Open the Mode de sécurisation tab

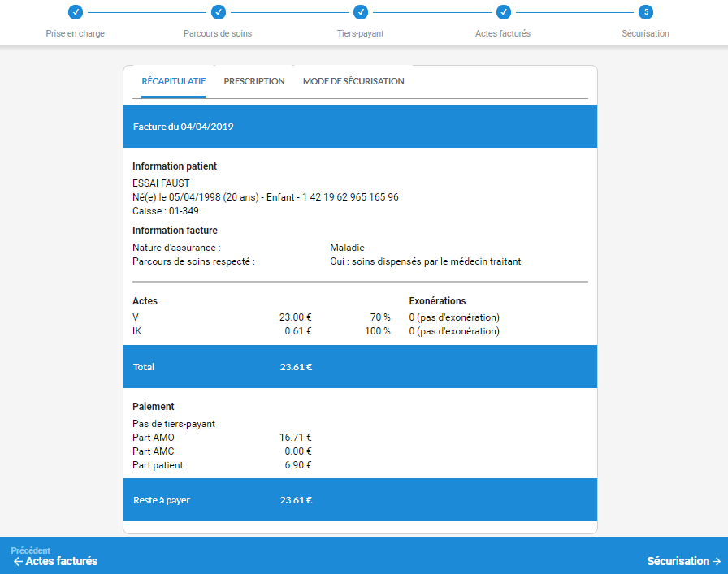click(x=353, y=81)
